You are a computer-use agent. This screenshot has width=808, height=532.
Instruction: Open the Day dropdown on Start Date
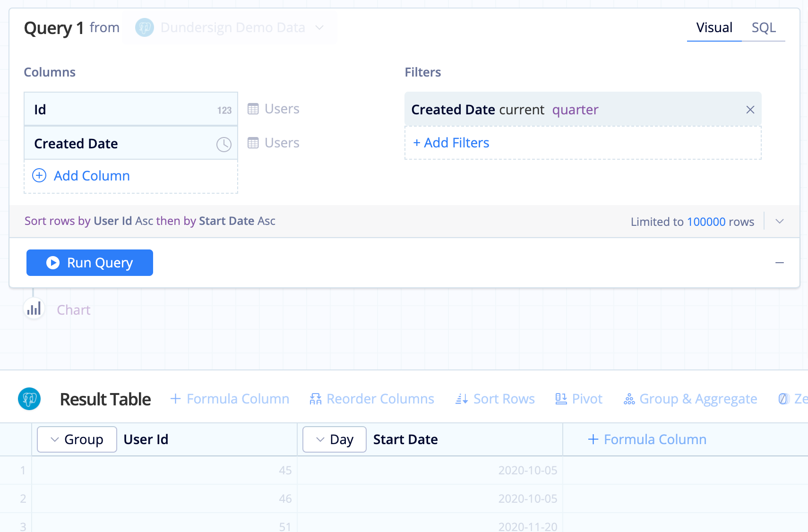tap(335, 439)
